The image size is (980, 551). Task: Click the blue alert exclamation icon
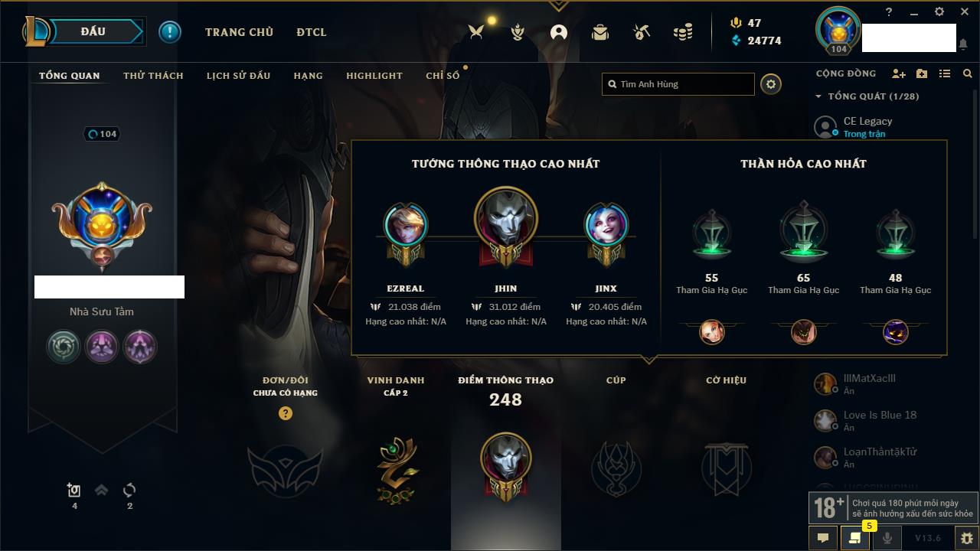(170, 31)
